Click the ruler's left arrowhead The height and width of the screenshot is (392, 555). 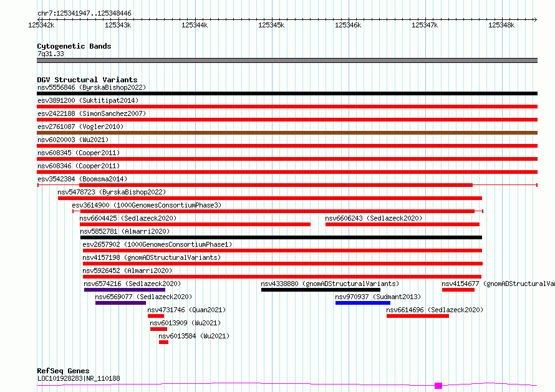click(x=39, y=19)
